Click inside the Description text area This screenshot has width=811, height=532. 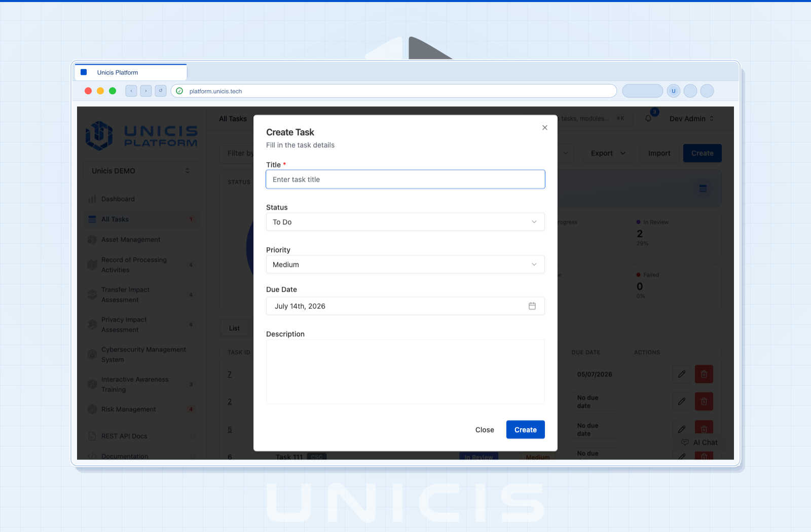[405, 372]
